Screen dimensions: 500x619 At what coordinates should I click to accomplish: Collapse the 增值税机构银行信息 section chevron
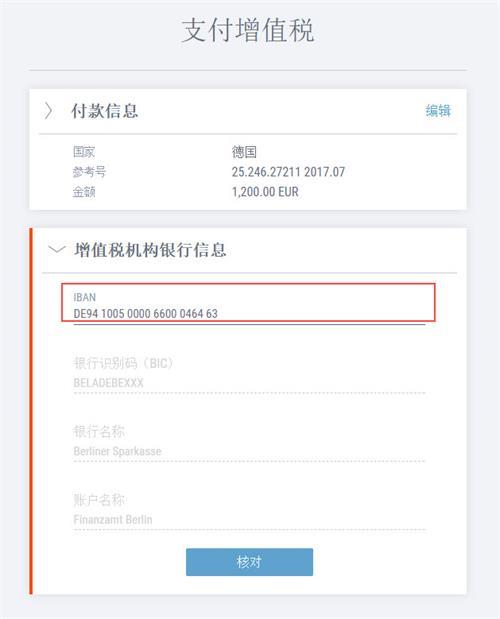pyautogui.click(x=56, y=249)
